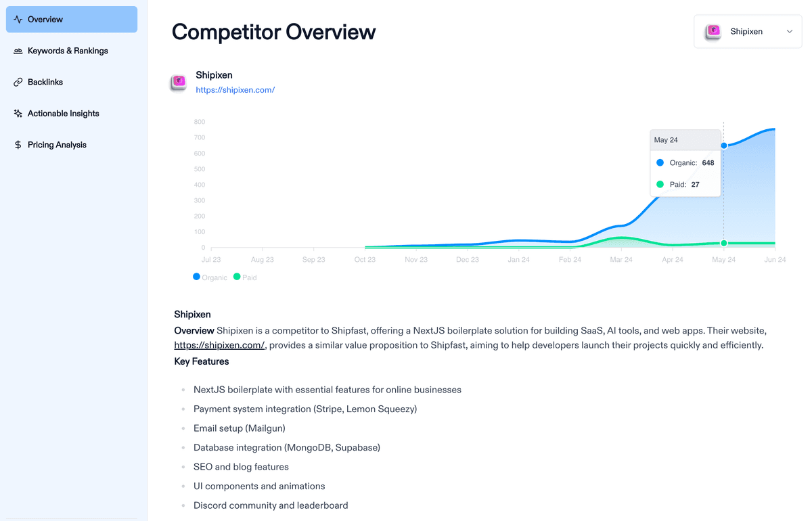Select the Keywords & Rankings icon
The image size is (812, 521).
pos(18,51)
